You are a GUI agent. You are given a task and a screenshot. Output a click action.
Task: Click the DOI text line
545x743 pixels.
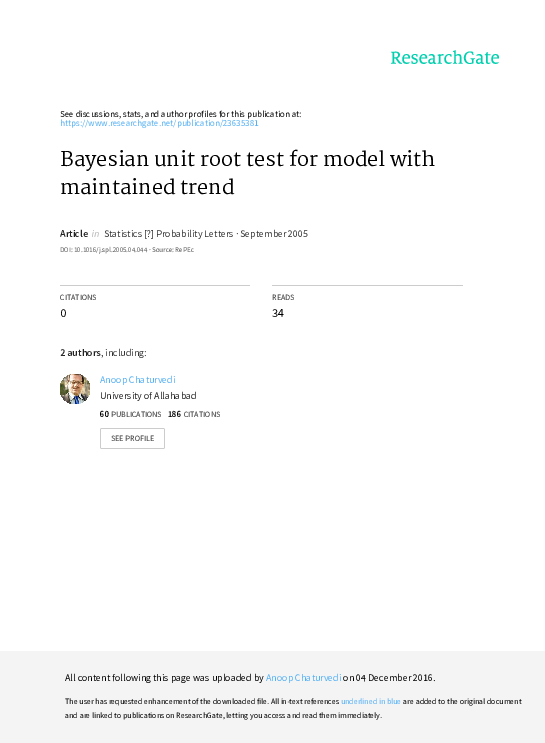pos(127,250)
